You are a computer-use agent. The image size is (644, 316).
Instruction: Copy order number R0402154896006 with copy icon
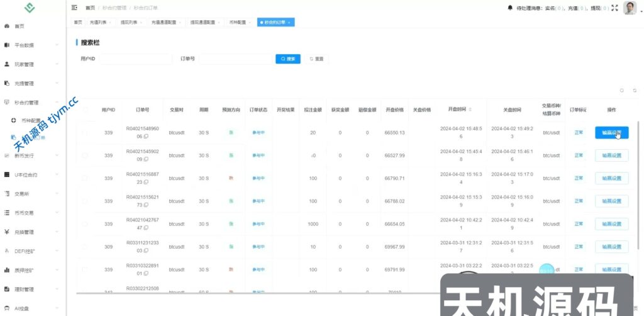[146, 136]
